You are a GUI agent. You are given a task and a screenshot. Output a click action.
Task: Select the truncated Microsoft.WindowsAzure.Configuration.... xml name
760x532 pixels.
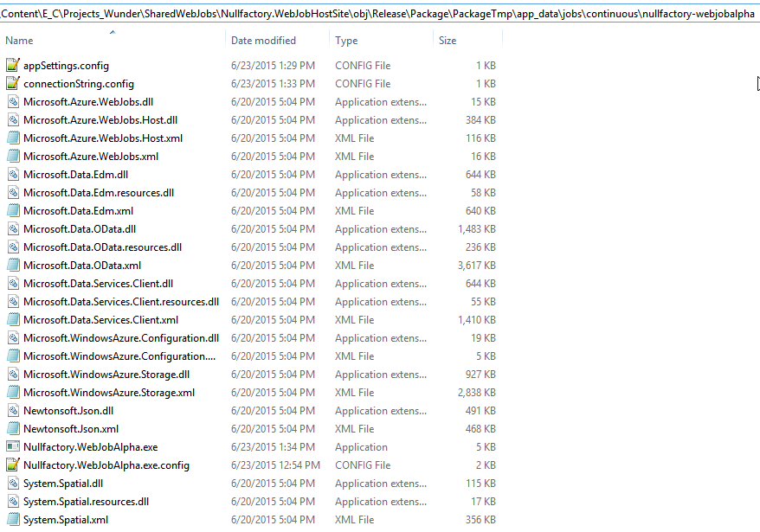point(119,356)
